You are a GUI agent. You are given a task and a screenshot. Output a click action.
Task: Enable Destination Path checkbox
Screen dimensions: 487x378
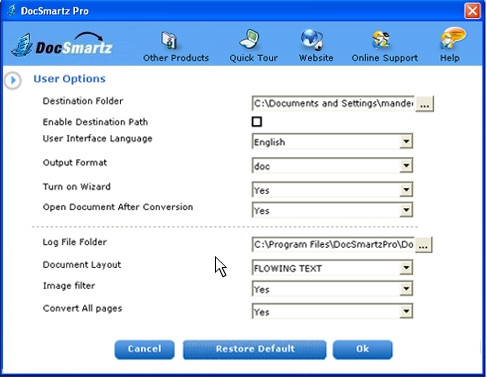[x=257, y=122]
